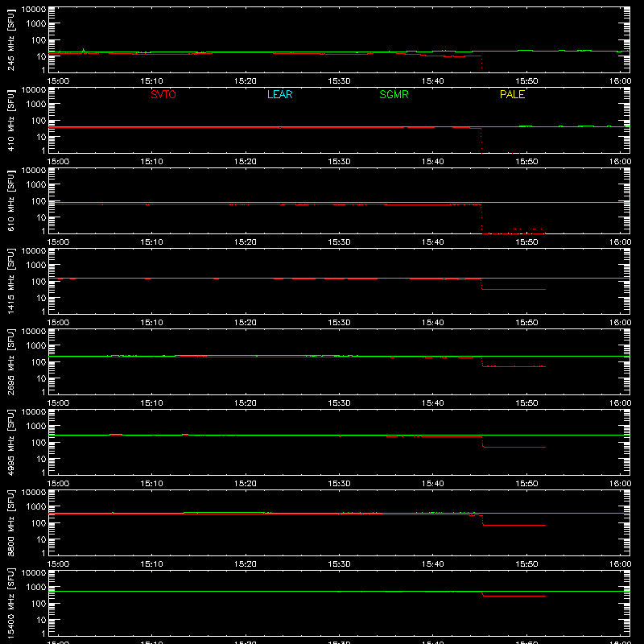Select the 245 MHz [SFU] axis title

coord(11,39)
